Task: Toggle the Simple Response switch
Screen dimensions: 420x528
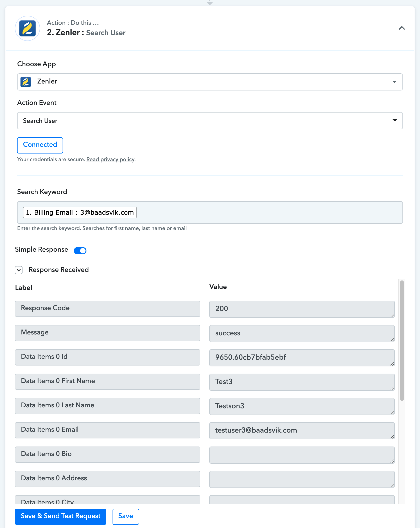Action: 80,250
